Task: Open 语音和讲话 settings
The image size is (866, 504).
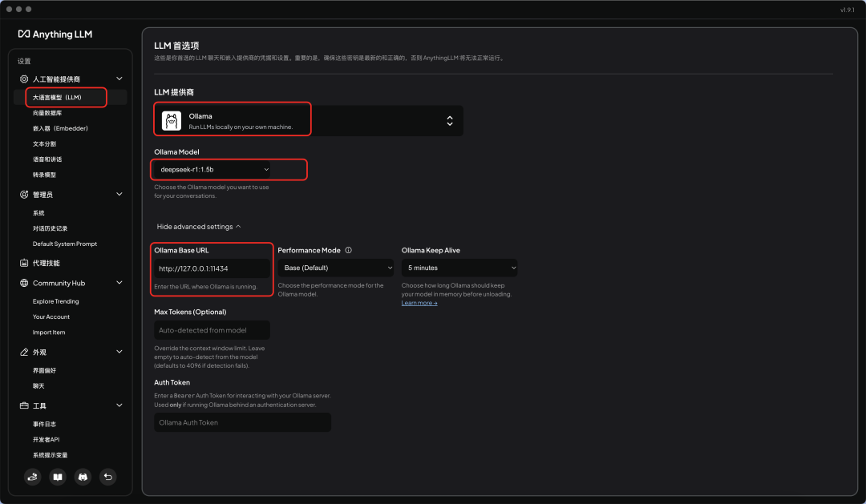Action: (47, 159)
